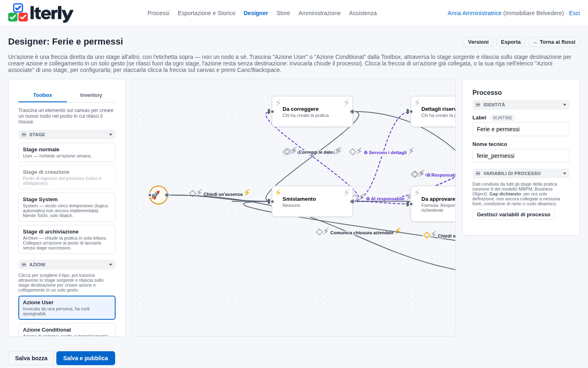588x368 pixels.
Task: Return with Torna ai flussi
Action: click(x=554, y=42)
